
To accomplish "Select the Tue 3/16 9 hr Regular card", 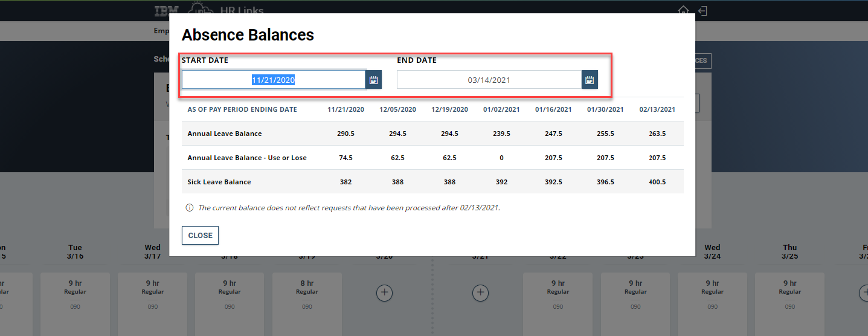I will tap(75, 304).
